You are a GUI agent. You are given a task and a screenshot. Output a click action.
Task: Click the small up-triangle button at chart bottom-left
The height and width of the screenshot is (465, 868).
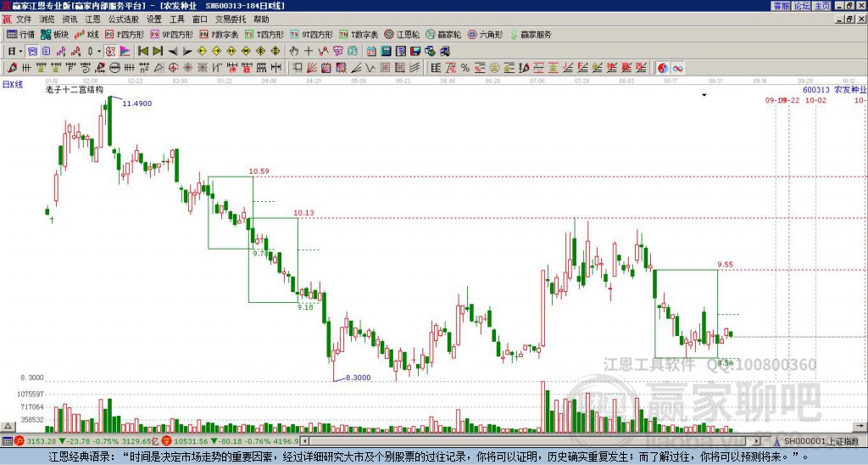pyautogui.click(x=7, y=426)
